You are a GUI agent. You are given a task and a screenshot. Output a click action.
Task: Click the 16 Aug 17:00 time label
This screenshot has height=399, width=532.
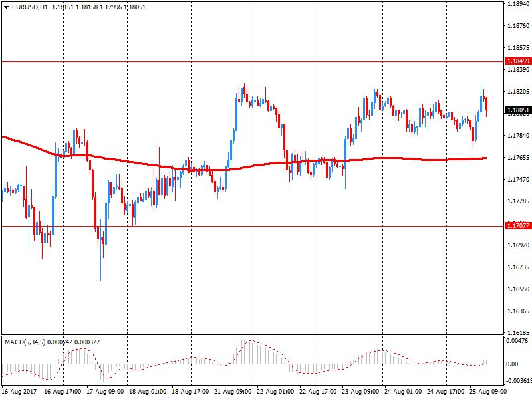[x=63, y=392]
